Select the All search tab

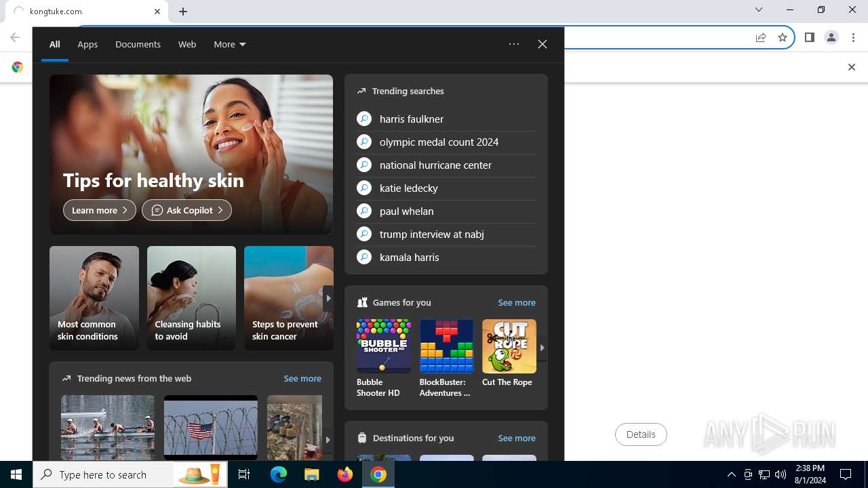point(55,44)
